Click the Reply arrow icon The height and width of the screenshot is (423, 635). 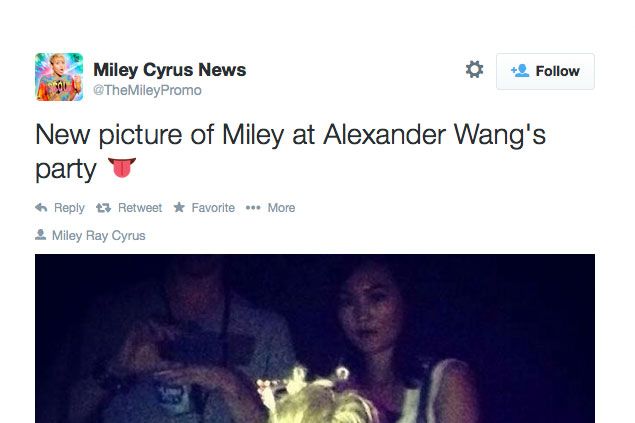(41, 208)
